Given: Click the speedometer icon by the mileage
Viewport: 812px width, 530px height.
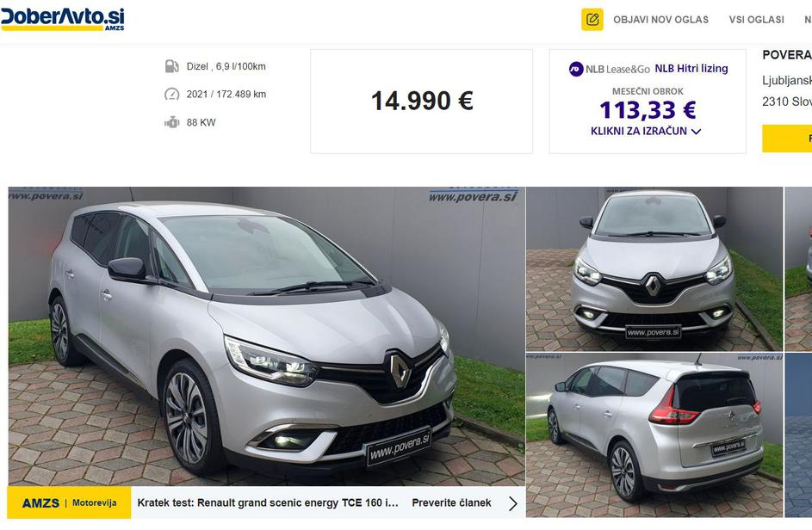Looking at the screenshot, I should pyautogui.click(x=171, y=94).
